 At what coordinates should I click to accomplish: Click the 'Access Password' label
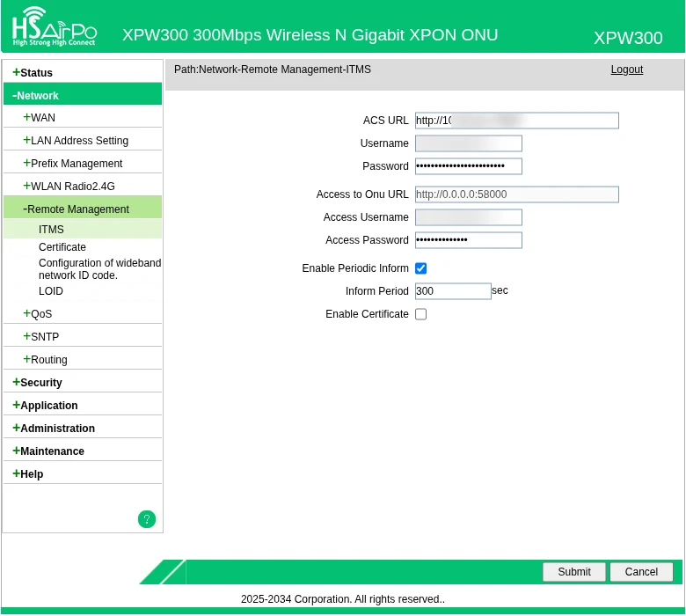click(367, 240)
